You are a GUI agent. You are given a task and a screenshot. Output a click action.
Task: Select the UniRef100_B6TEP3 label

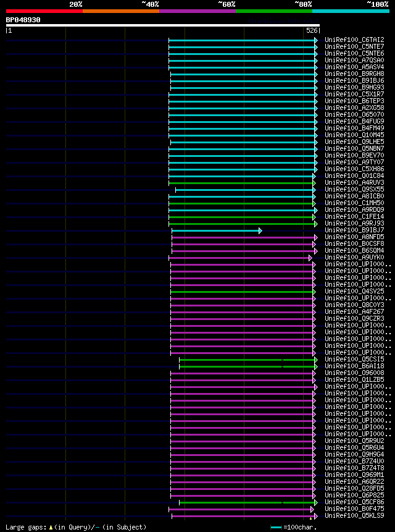pyautogui.click(x=354, y=101)
